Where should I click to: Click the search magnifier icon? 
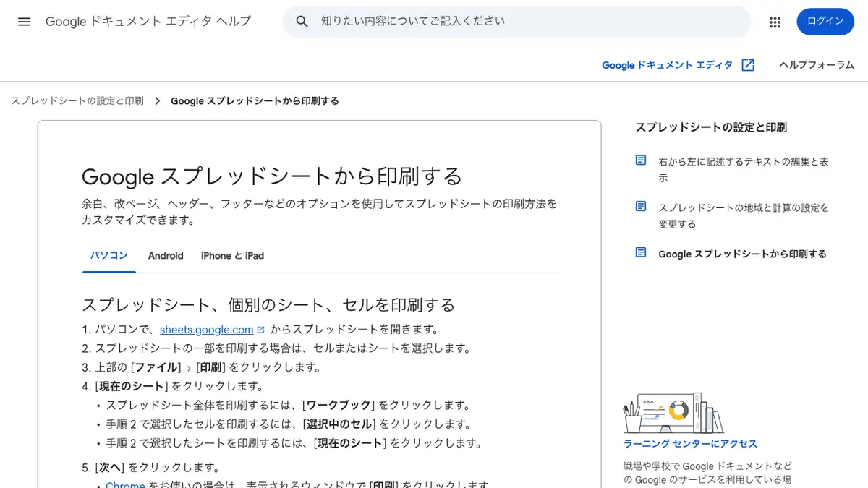point(302,22)
